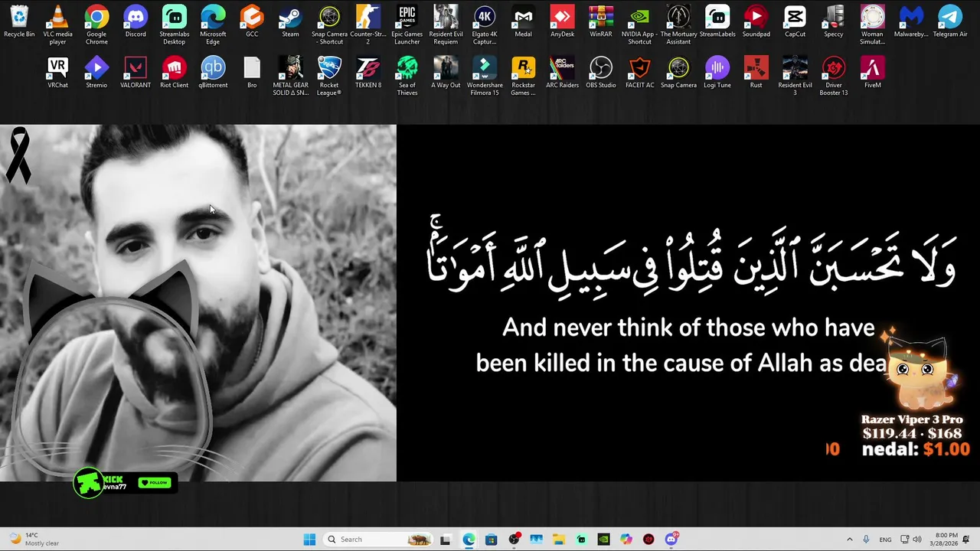Launch Rust game desktop icon
The image size is (980, 551).
pos(756,73)
